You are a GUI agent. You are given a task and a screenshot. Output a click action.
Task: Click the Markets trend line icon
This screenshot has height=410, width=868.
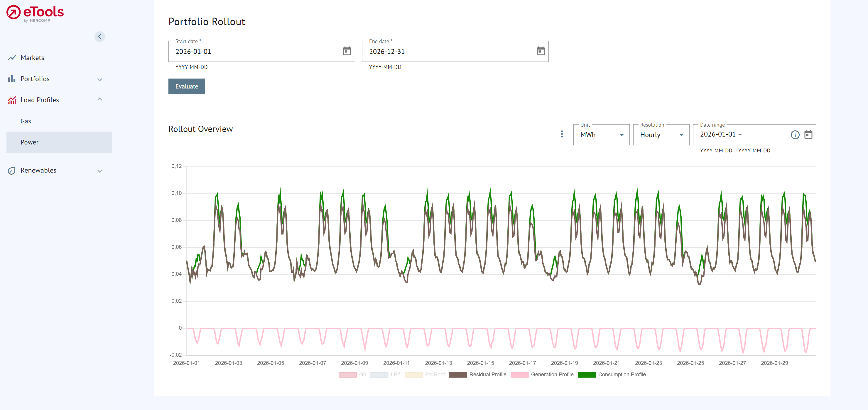click(12, 58)
